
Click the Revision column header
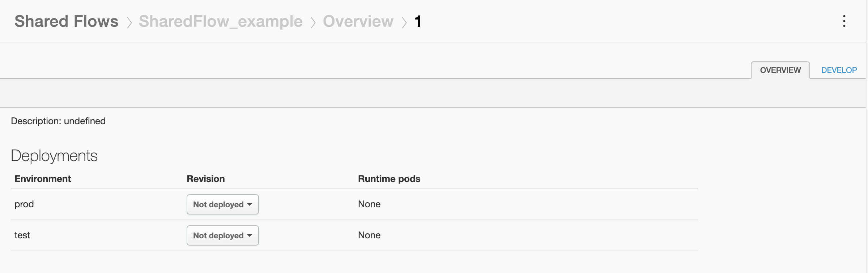tap(205, 178)
